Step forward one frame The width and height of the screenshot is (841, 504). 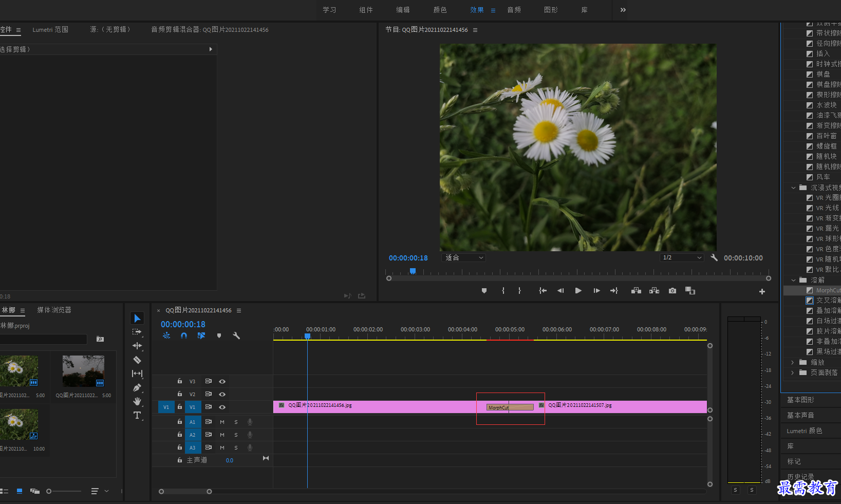tap(596, 291)
